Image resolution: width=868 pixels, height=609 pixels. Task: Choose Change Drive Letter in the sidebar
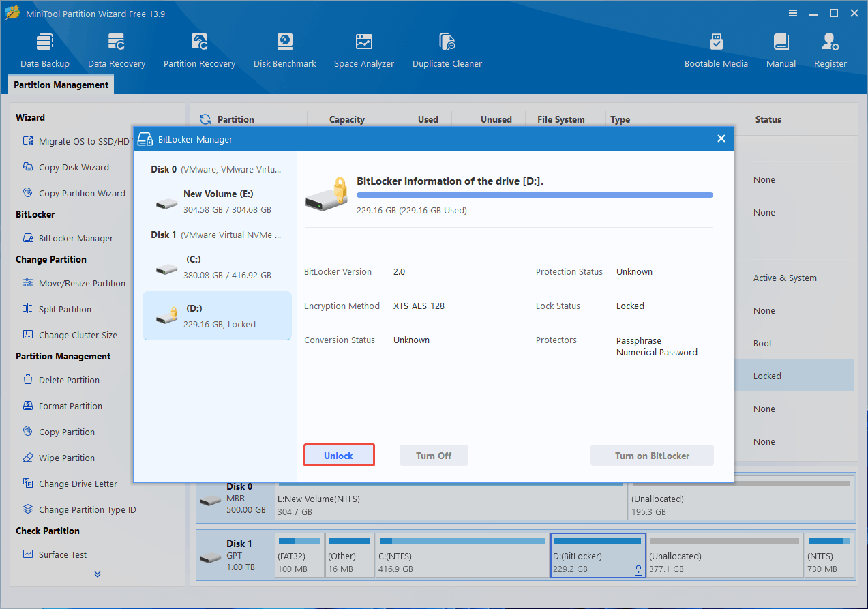pyautogui.click(x=70, y=484)
